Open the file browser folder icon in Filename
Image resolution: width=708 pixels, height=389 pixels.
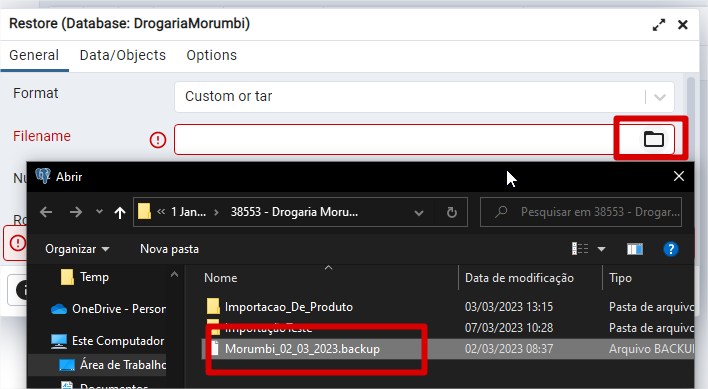(653, 139)
